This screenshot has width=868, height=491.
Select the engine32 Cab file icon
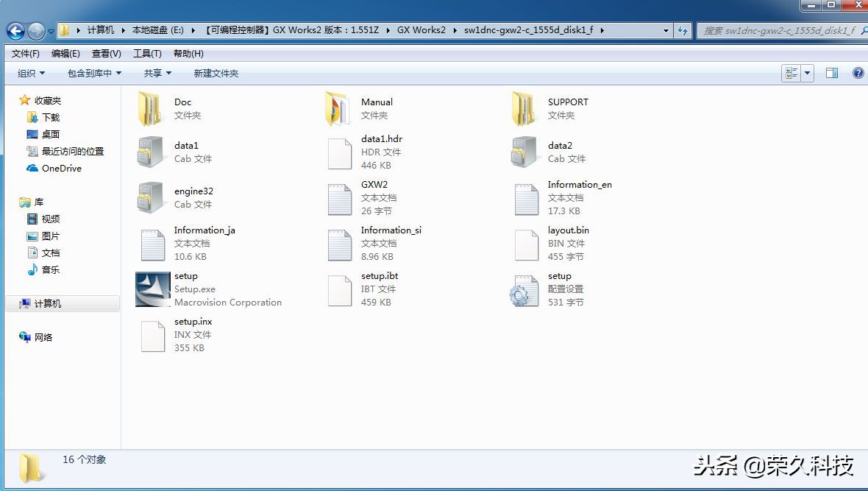tap(153, 198)
